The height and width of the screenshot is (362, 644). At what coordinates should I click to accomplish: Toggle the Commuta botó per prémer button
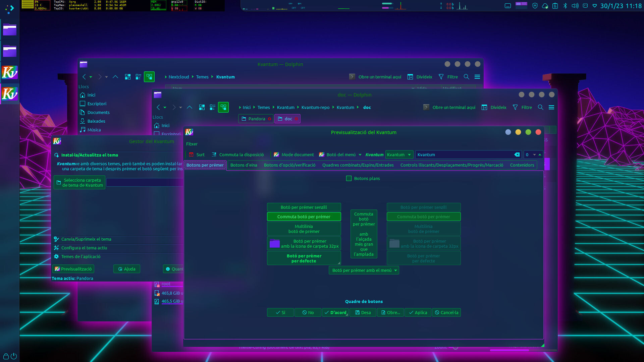304,217
